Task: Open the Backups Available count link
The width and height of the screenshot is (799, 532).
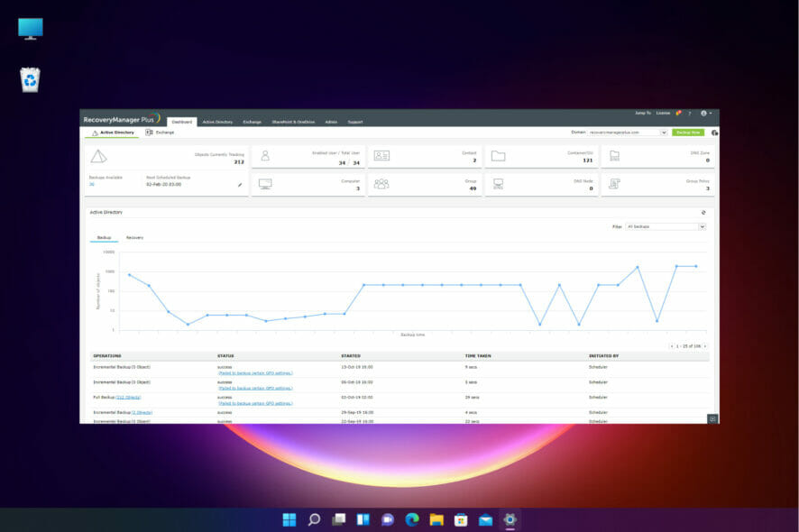Action: coord(92,185)
